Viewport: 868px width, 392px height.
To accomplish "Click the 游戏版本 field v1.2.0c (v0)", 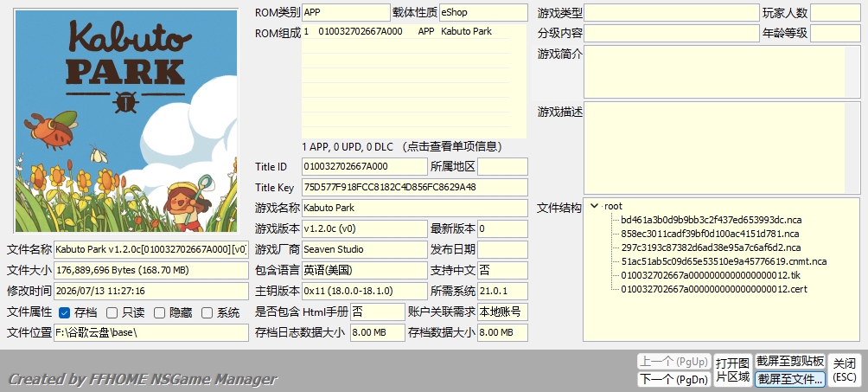I will click(x=365, y=228).
